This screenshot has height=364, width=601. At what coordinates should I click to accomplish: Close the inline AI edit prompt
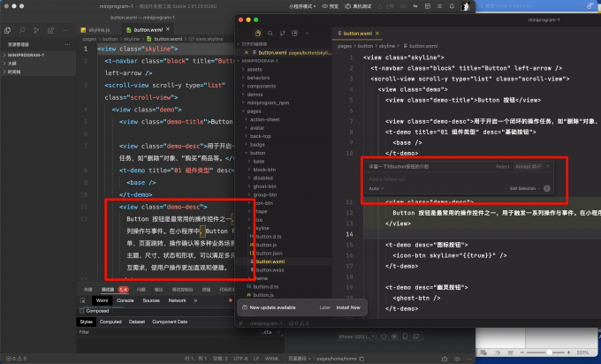[x=548, y=166]
